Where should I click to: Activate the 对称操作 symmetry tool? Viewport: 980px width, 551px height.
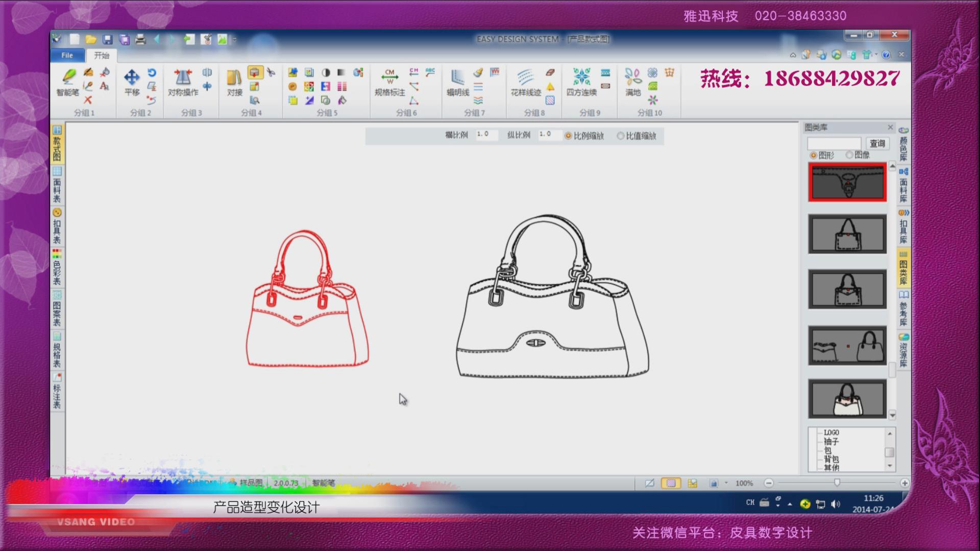pos(183,82)
